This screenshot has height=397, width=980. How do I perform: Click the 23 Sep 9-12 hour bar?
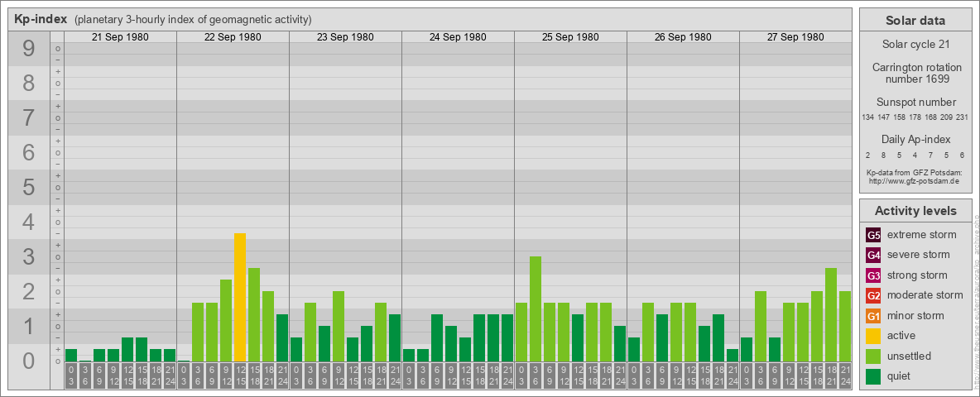(339, 327)
